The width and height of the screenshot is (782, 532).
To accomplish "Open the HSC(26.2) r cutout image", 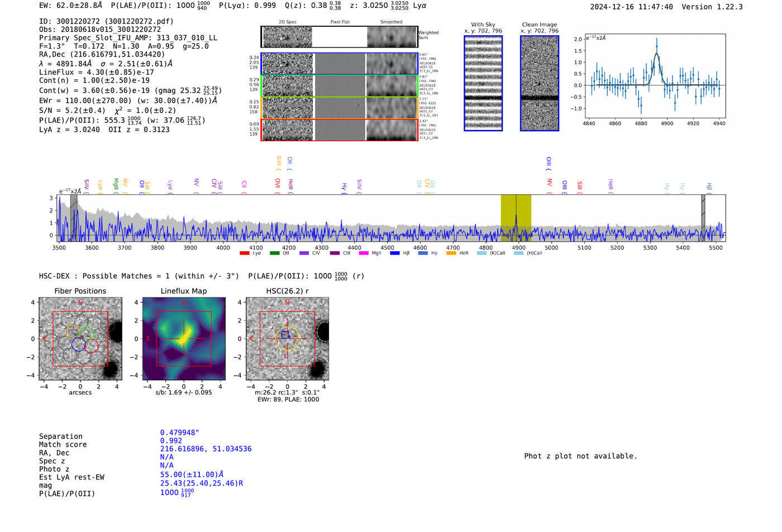I will click(287, 339).
